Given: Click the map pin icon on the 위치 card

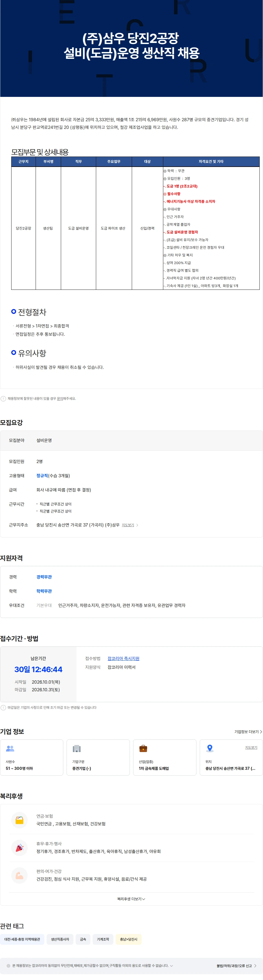Looking at the screenshot, I should [210, 748].
